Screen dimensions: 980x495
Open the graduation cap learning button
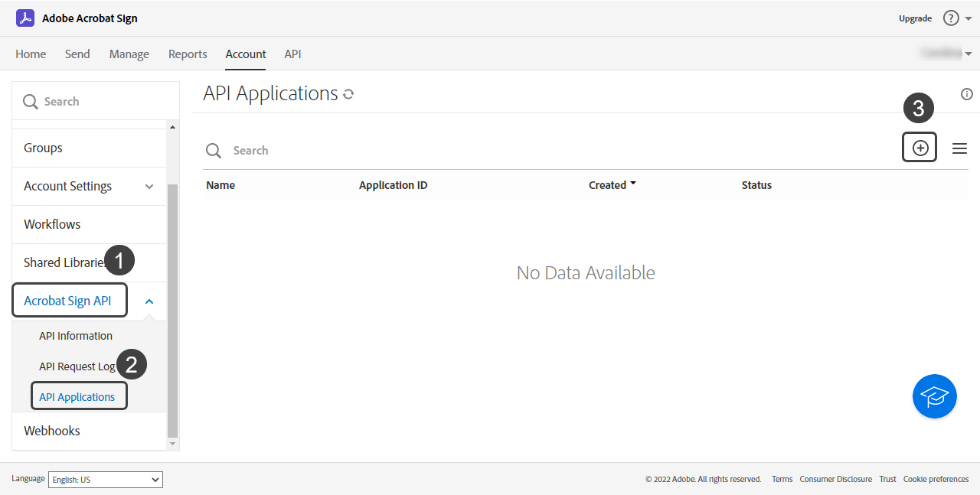(935, 396)
